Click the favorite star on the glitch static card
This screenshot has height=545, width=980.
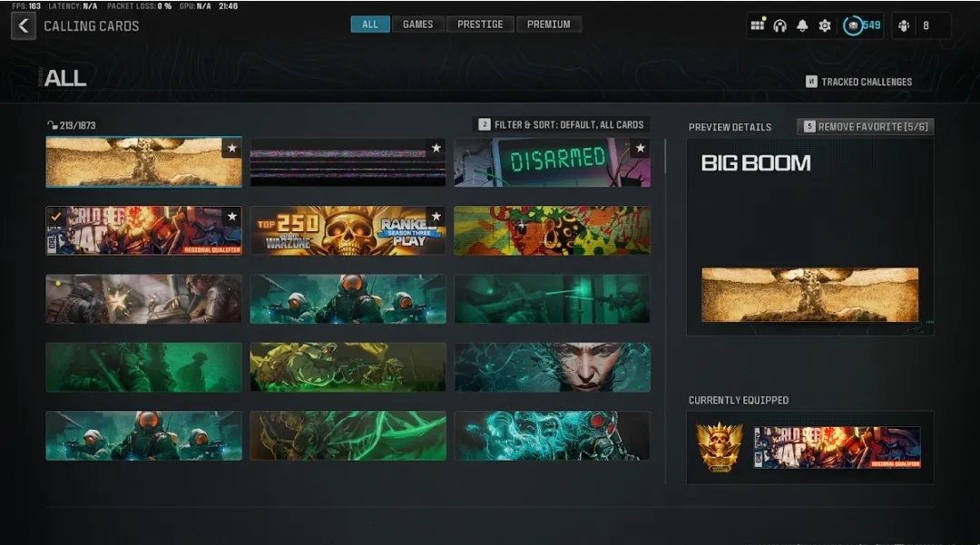click(x=436, y=148)
